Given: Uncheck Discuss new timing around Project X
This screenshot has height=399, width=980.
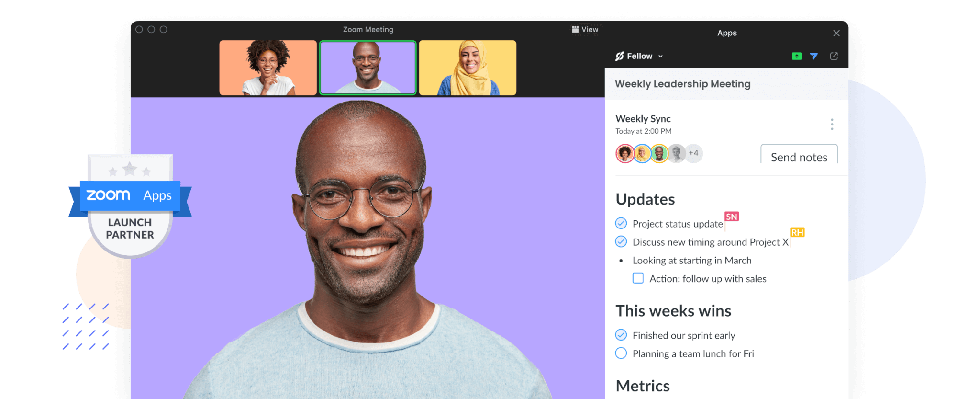Looking at the screenshot, I should pos(621,241).
